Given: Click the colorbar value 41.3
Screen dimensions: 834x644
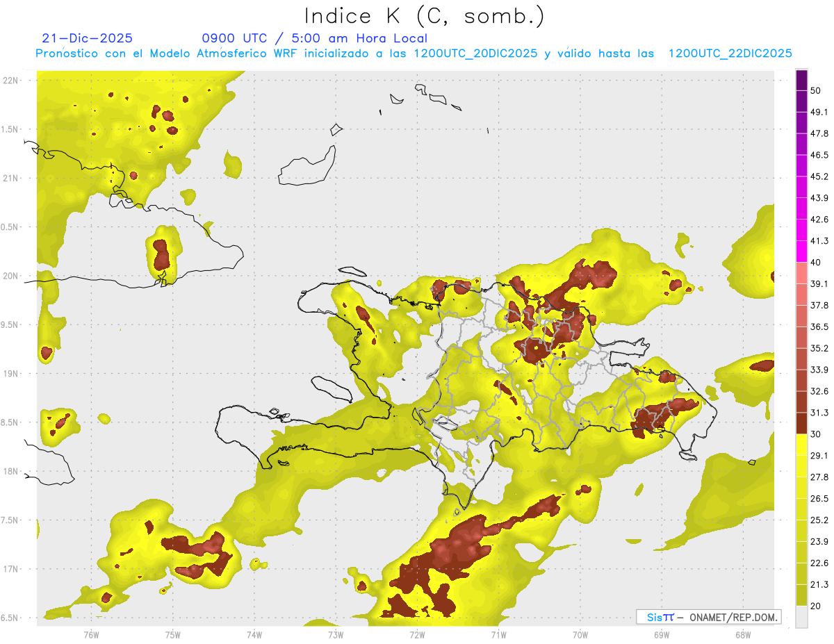Looking at the screenshot, I should point(819,241).
